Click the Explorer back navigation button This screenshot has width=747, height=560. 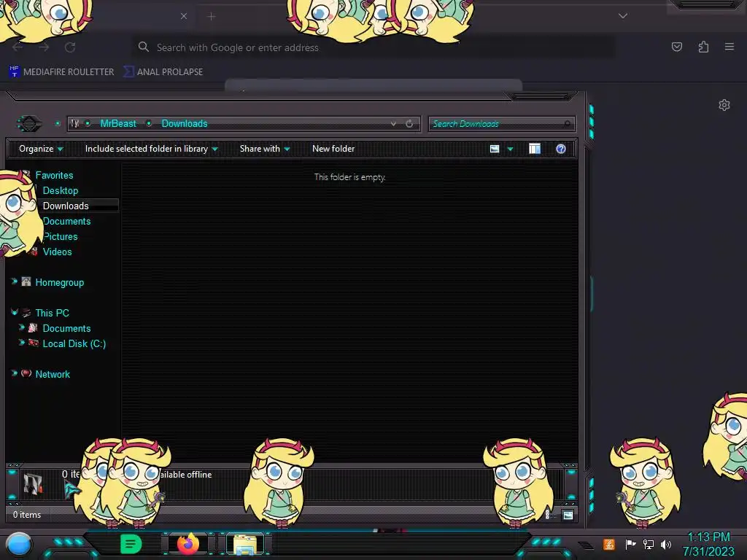point(29,124)
